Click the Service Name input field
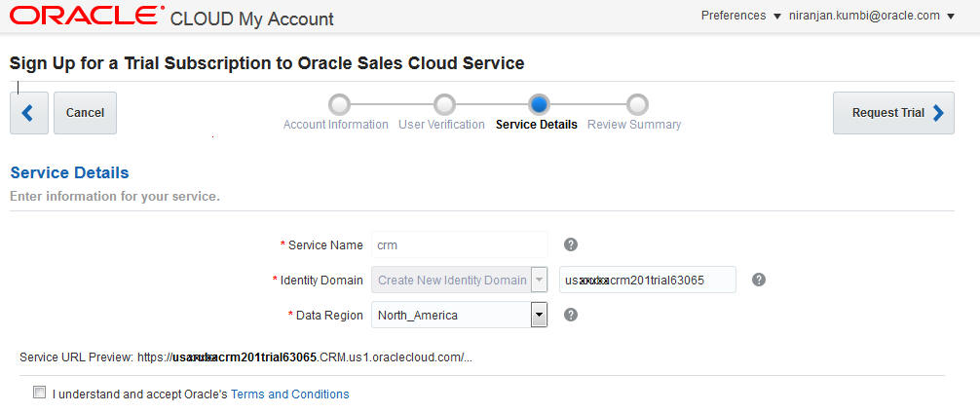This screenshot has width=980, height=413. 459,244
